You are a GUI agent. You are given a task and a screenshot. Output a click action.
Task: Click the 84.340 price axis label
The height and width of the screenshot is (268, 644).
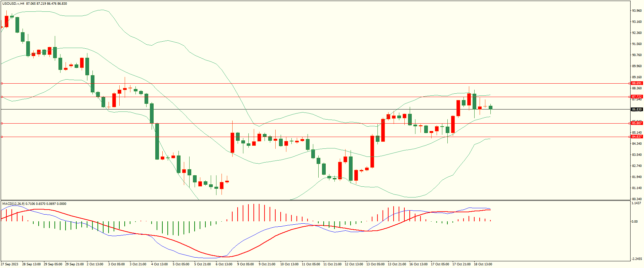point(637,144)
